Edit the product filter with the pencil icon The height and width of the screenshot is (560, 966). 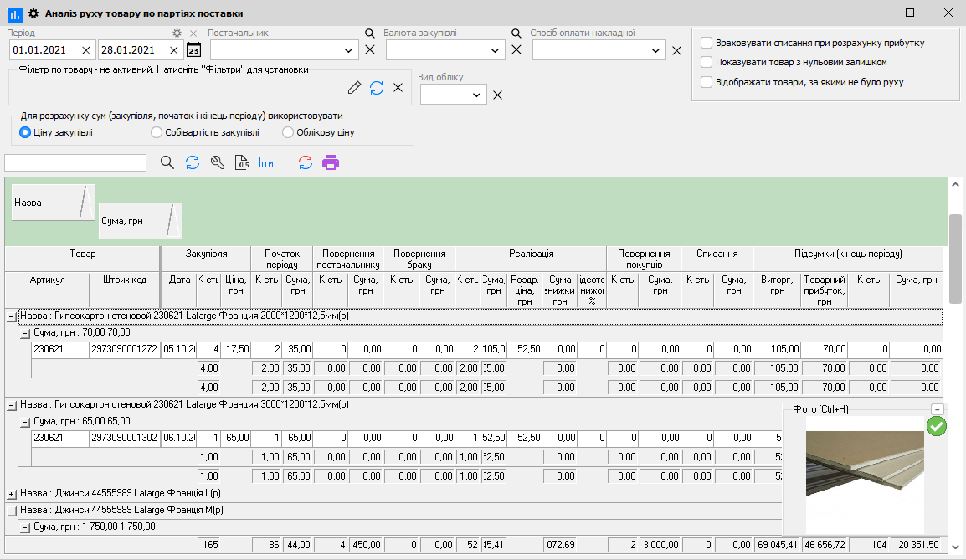click(x=354, y=88)
